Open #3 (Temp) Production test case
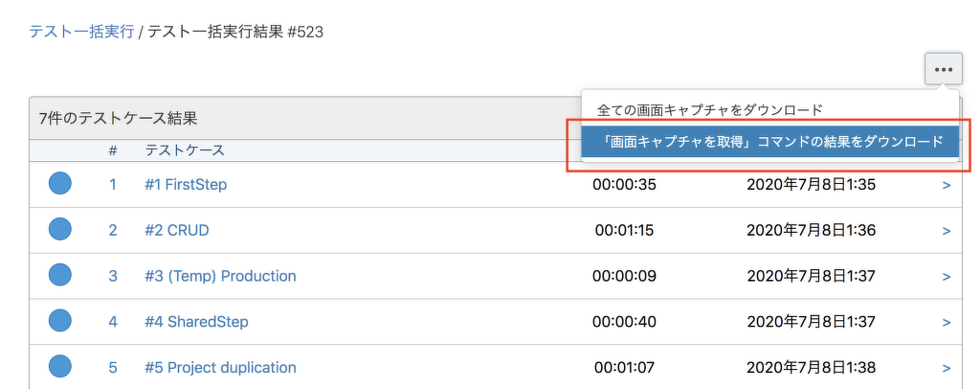Screen dimensions: 980x389 point(220,276)
